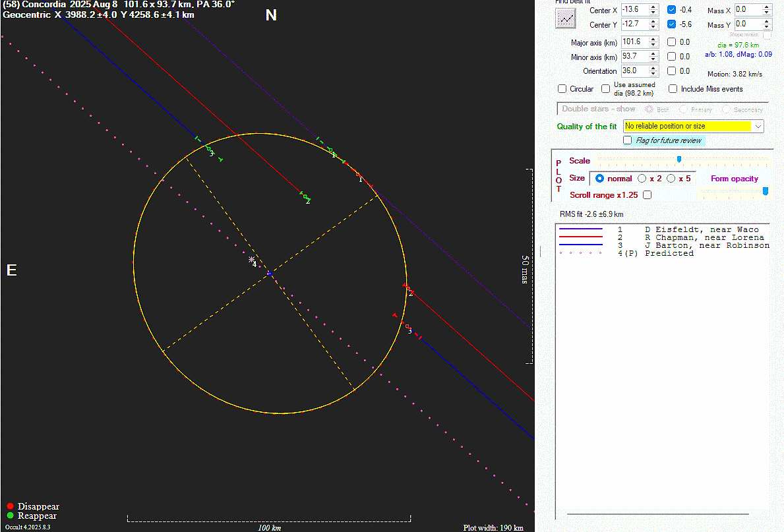Screen dimensions: 784x532
Task: Select the x 2 Size radio button
Action: (x=642, y=179)
